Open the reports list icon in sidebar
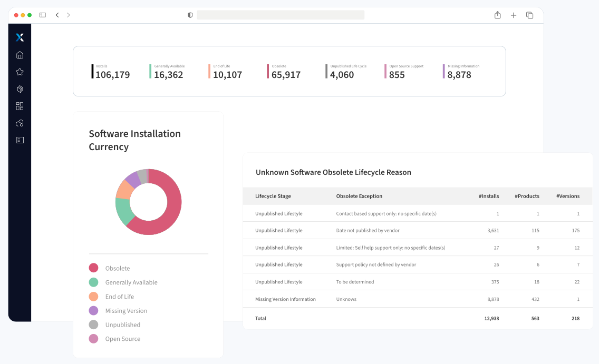This screenshot has width=599, height=364. click(20, 140)
